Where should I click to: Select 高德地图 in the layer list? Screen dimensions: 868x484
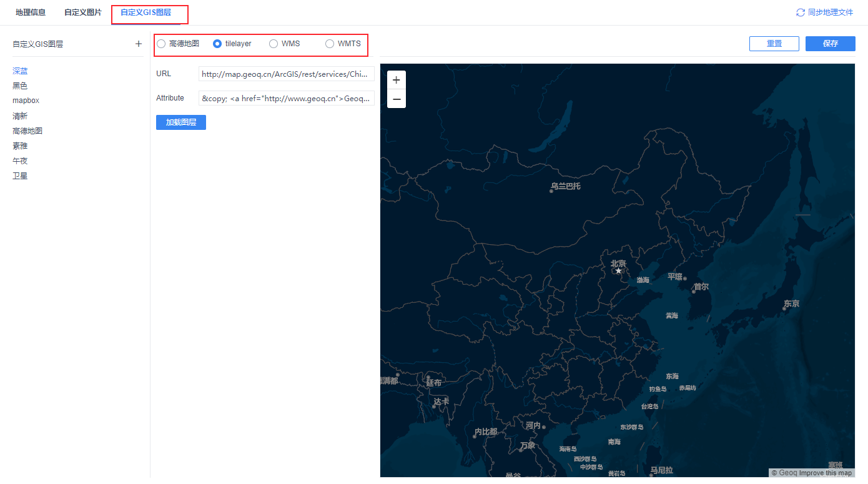coord(27,131)
